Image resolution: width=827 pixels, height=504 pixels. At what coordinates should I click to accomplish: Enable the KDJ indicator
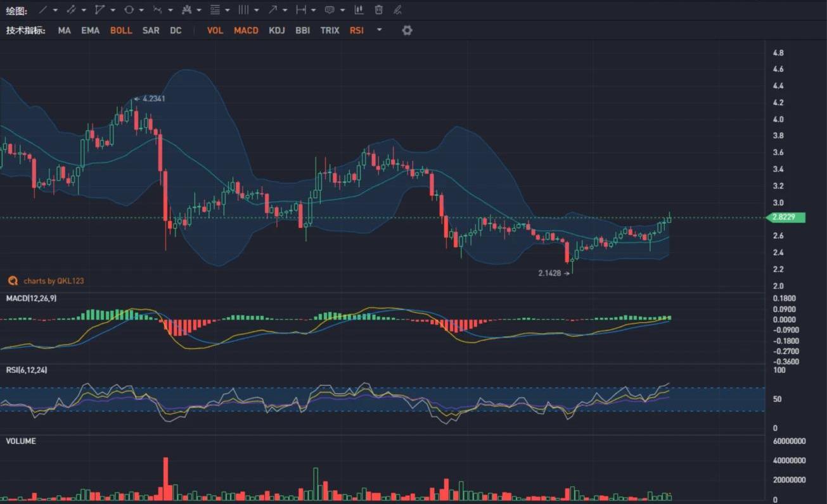pyautogui.click(x=277, y=30)
